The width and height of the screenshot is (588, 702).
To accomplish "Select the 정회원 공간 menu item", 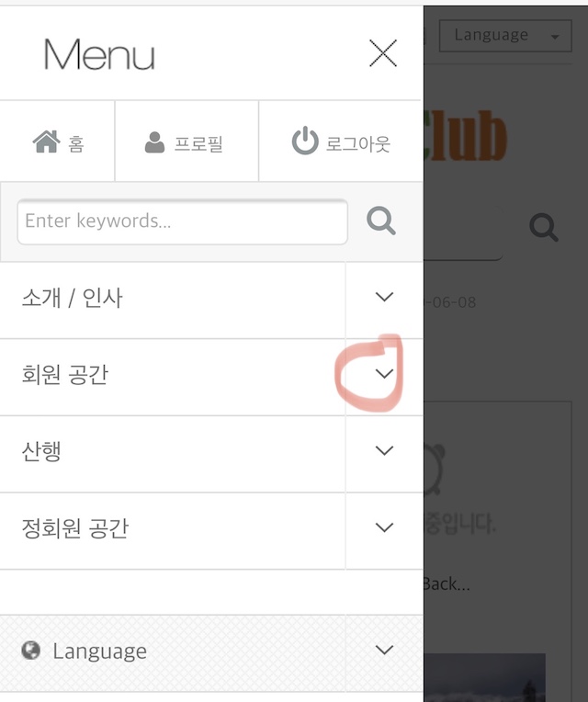I will click(75, 528).
